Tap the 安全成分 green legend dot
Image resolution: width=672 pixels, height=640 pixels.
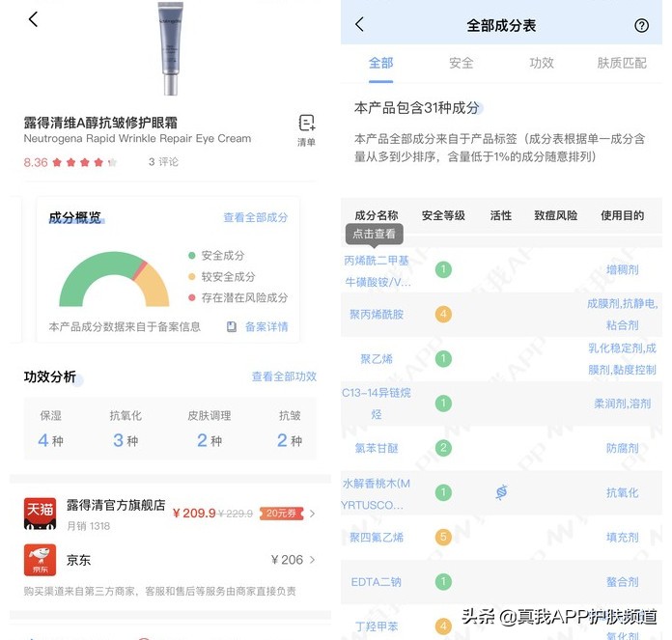[x=192, y=256]
